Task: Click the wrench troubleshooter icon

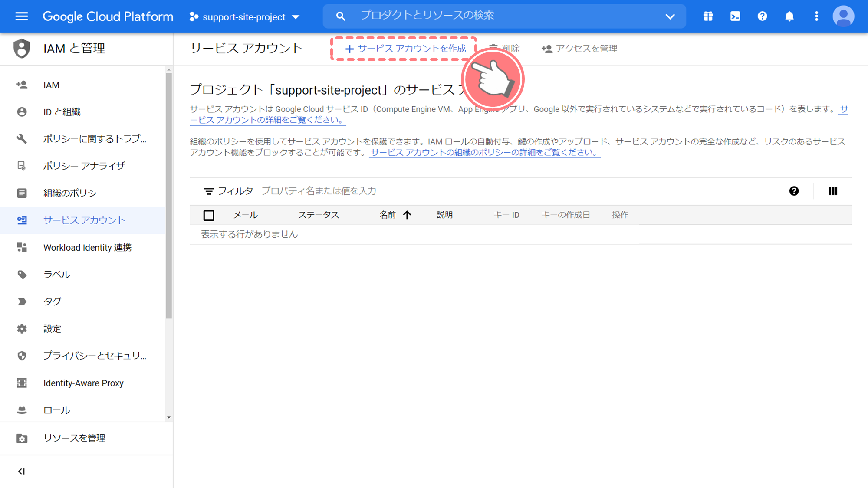Action: [22, 139]
